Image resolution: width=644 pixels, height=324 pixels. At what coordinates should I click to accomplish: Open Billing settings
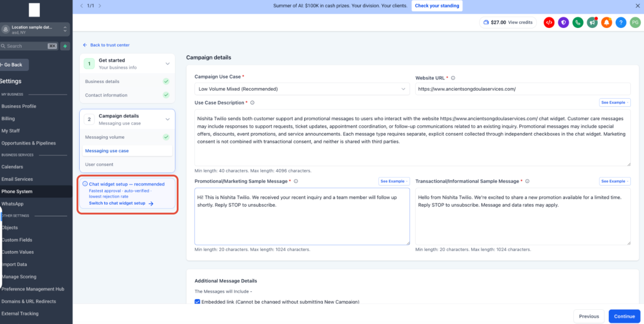click(8, 119)
